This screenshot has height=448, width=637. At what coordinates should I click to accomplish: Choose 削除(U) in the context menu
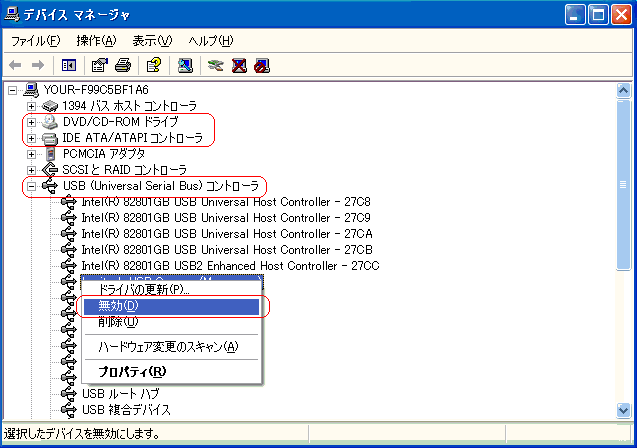pyautogui.click(x=171, y=322)
